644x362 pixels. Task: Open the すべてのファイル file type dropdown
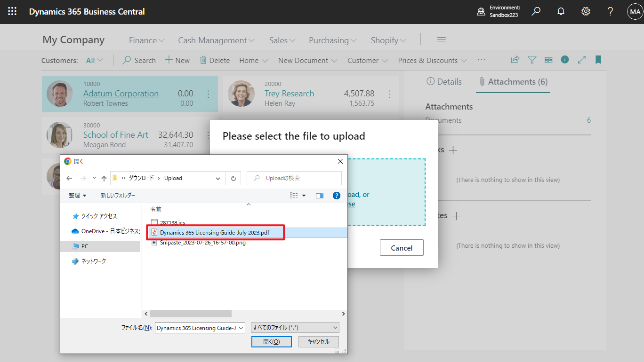[294, 327]
